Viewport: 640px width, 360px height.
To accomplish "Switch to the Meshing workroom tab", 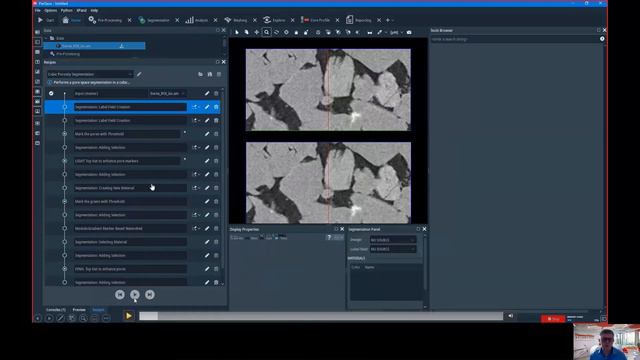I will point(236,20).
